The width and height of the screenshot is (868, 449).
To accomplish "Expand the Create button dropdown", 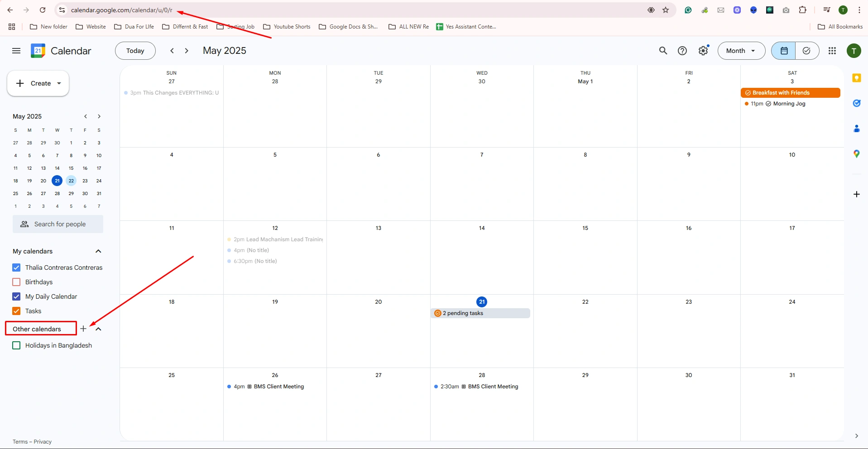I will 59,83.
